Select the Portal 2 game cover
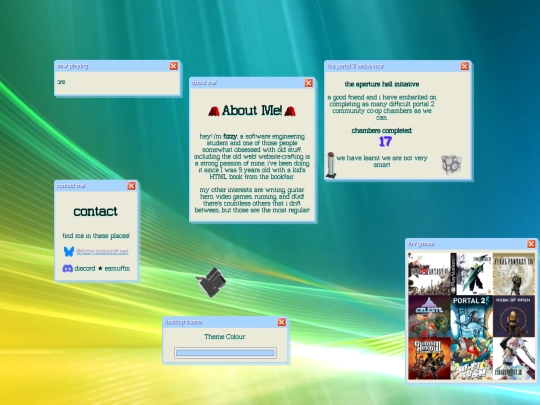Viewport: 540px width, 405px height. [x=471, y=316]
